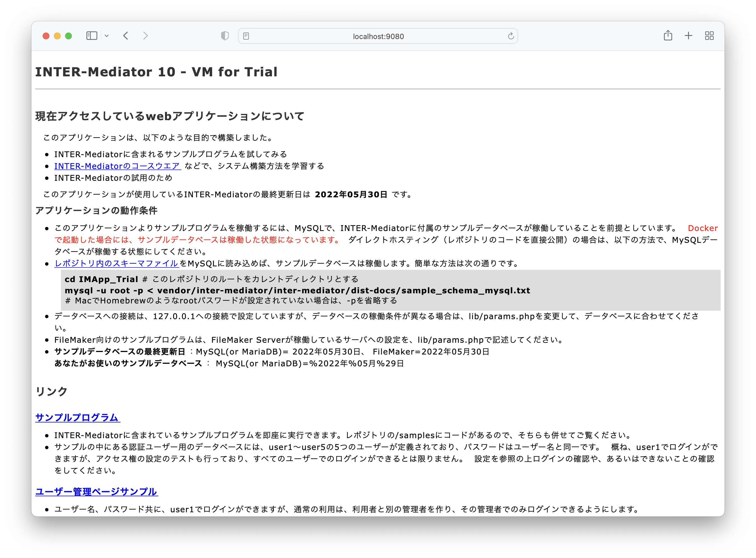Click the サンプルデータベースの最終更新日 label
The width and height of the screenshot is (756, 558).
coord(120,352)
